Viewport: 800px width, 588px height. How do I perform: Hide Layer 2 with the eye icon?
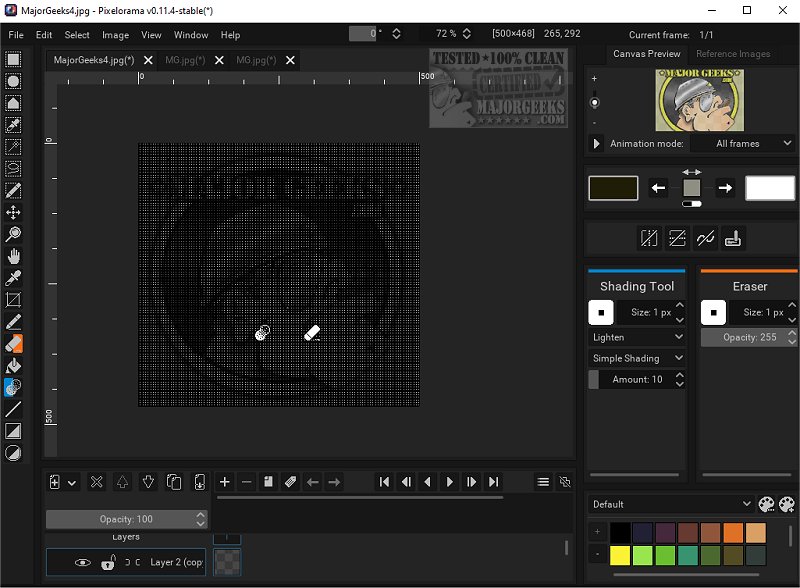coord(83,563)
